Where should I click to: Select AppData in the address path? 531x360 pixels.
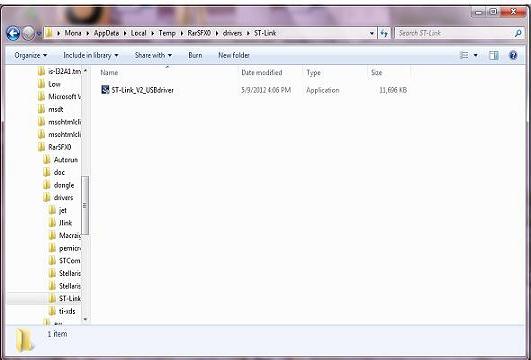[106, 33]
